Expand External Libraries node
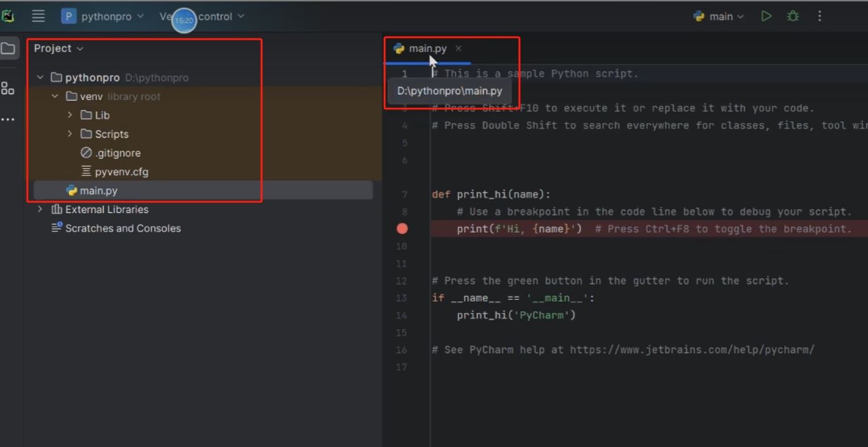 tap(40, 210)
